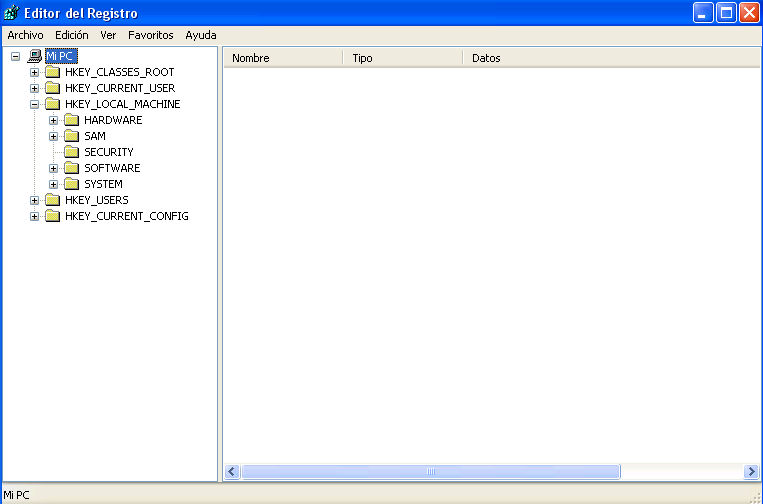Viewport: 763px width, 504px height.
Task: Click the SAM key folder icon
Action: tap(71, 136)
